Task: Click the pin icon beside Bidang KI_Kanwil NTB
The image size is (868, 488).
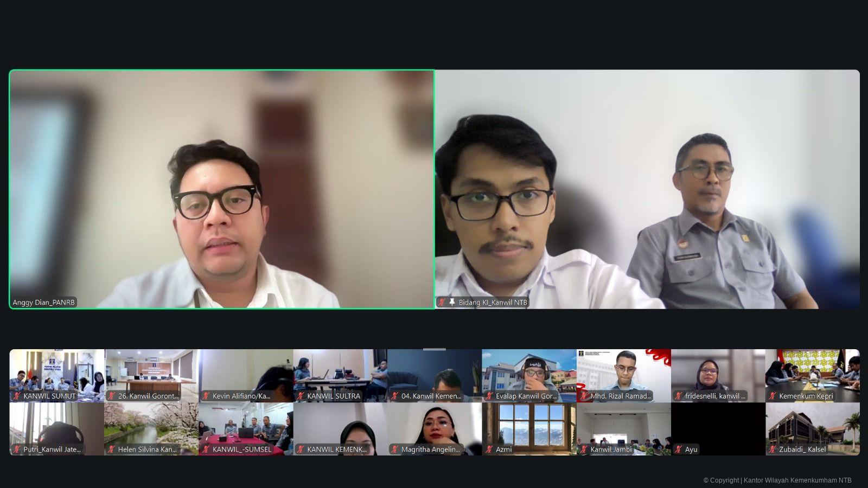Action: (452, 303)
